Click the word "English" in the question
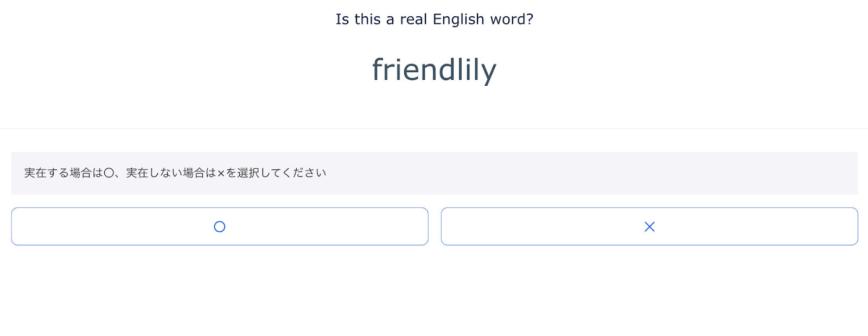Screen dimensions: 868x336 (x=458, y=20)
